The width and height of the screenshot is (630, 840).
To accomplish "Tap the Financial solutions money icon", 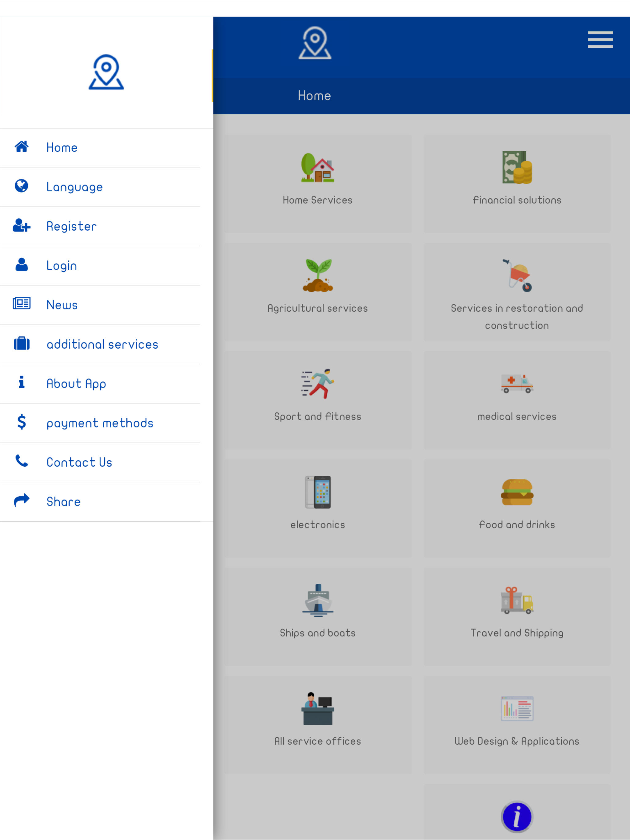I will [x=517, y=168].
